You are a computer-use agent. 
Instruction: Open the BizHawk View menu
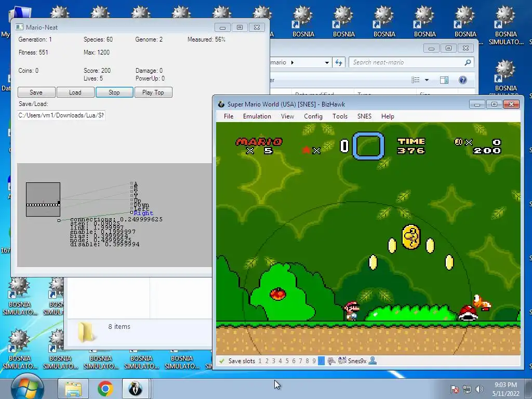[287, 116]
